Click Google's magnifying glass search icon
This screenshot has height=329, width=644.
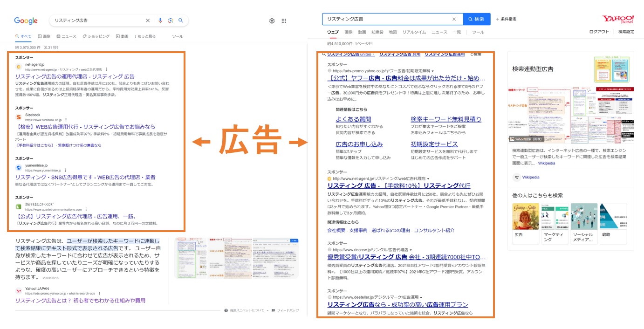point(181,21)
